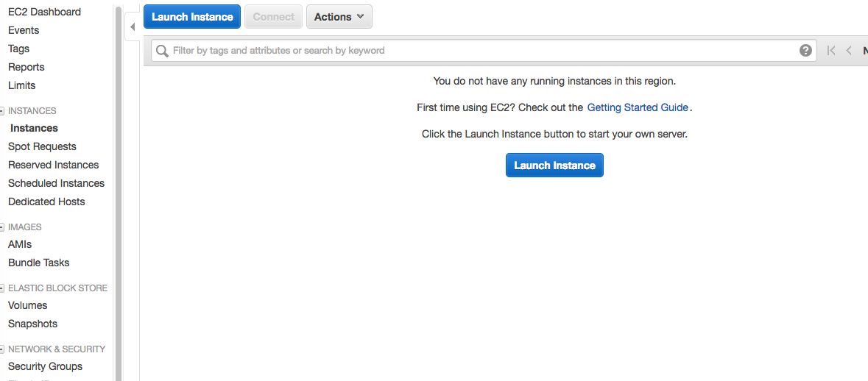Open Events page

pyautogui.click(x=24, y=30)
